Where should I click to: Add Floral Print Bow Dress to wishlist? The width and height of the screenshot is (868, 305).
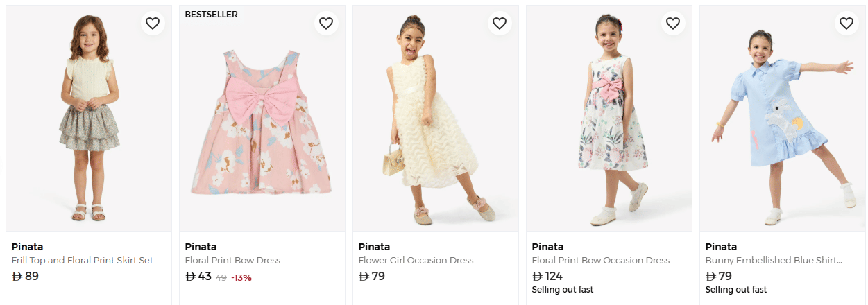pos(326,24)
